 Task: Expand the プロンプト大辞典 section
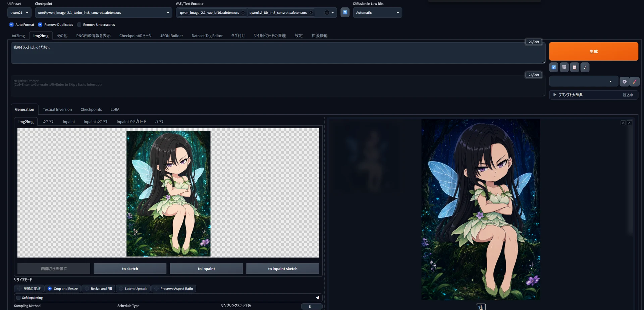point(594,95)
